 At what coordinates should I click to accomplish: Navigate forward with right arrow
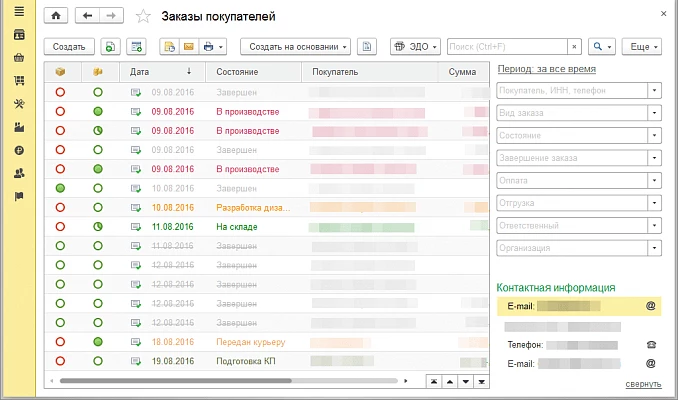click(x=111, y=16)
